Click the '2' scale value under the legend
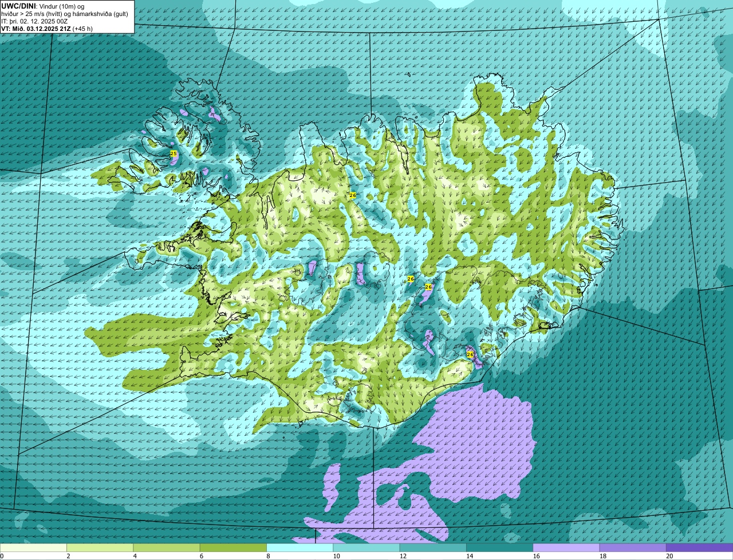Viewport: 733px width, 560px height. point(68,556)
